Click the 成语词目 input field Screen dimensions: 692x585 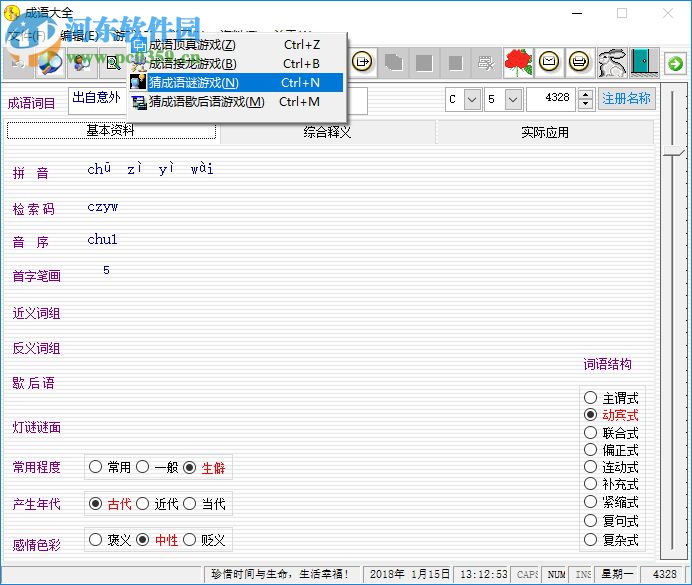coord(218,101)
